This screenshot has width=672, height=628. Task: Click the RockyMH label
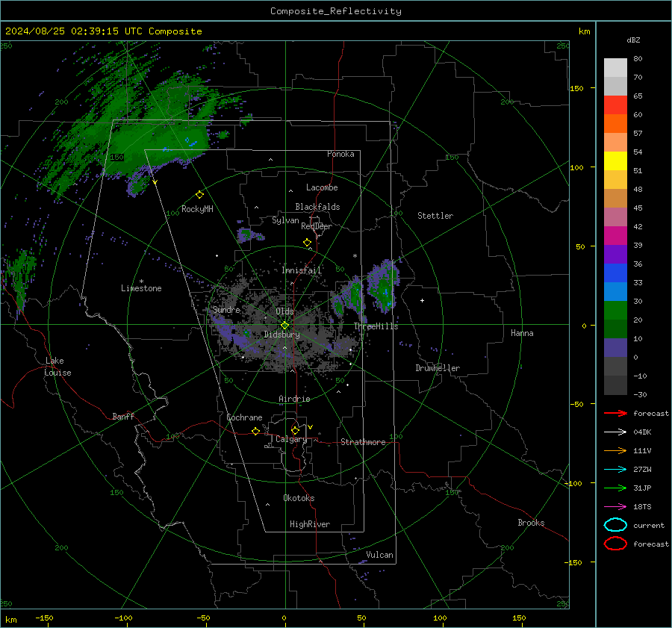[197, 209]
